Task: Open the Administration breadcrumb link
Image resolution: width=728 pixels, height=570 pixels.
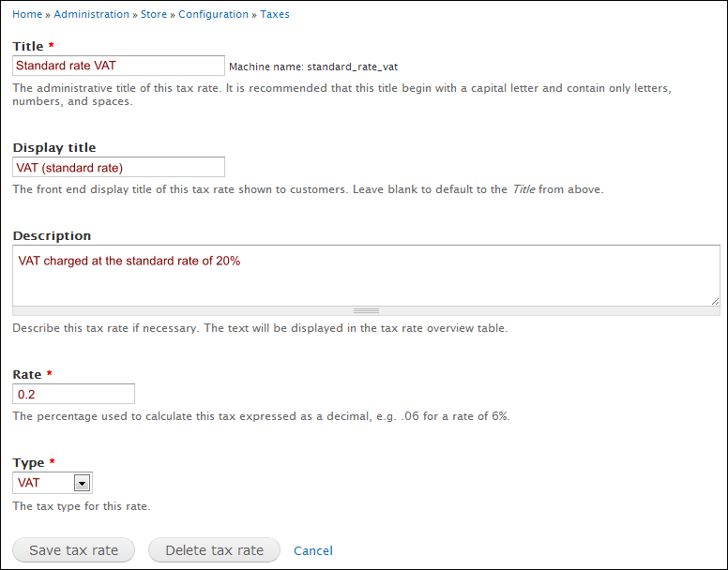Action: (x=91, y=14)
